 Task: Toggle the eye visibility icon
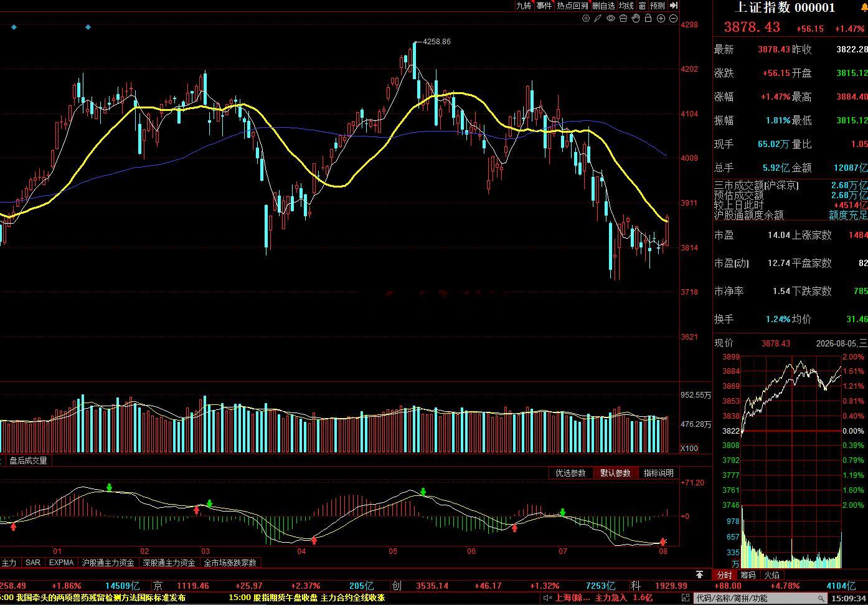coord(611,19)
